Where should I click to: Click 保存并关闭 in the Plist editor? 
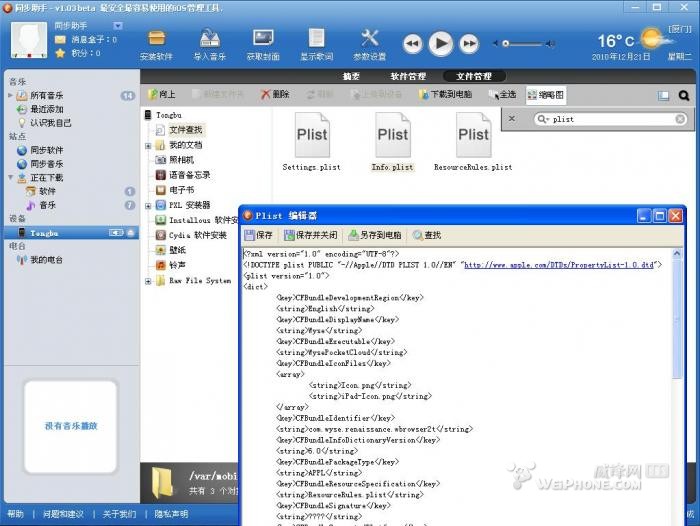[x=311, y=235]
